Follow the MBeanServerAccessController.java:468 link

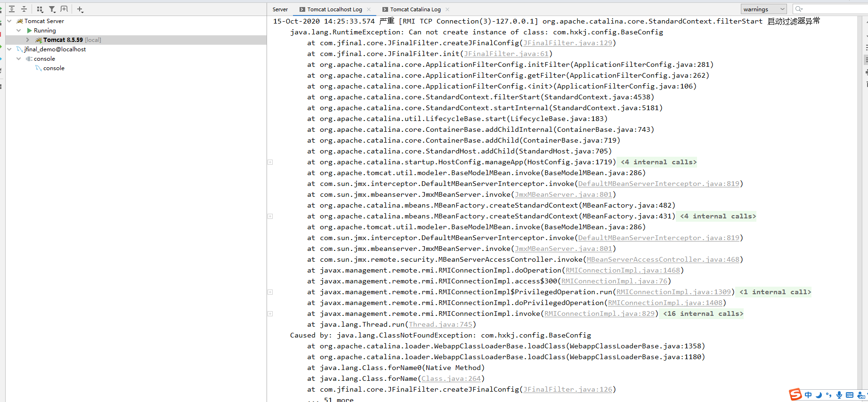(x=663, y=259)
